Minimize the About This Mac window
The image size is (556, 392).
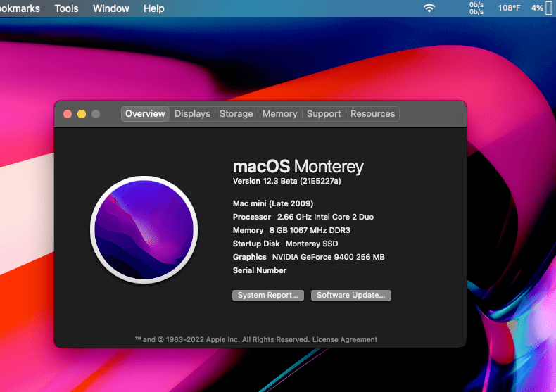coord(82,114)
